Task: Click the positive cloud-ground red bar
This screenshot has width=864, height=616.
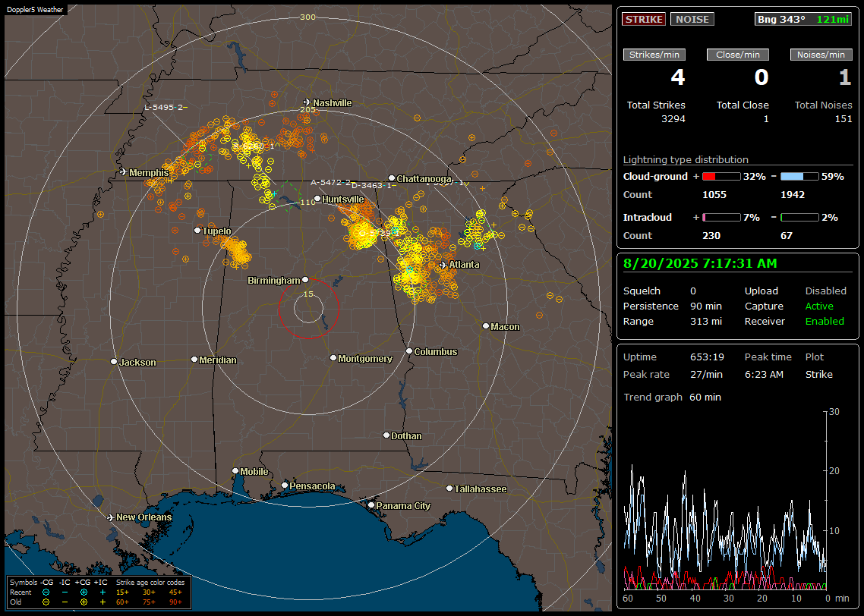Action: point(721,177)
